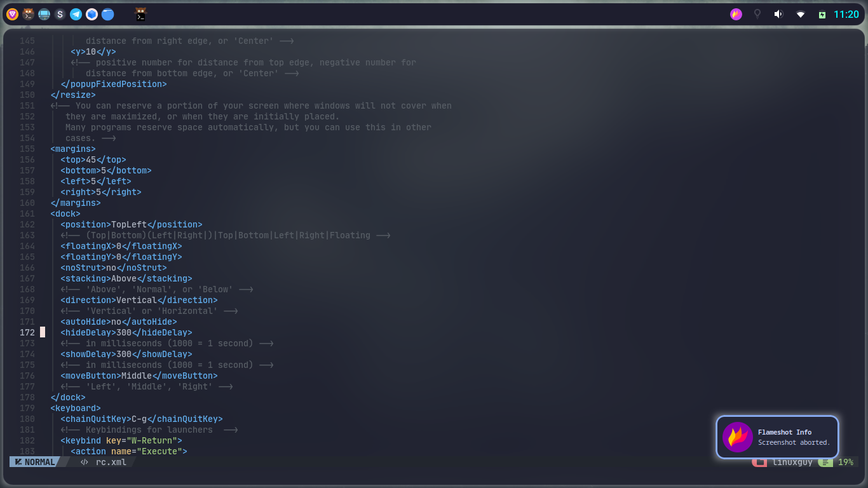Click the <y>10</y> line

click(x=93, y=52)
